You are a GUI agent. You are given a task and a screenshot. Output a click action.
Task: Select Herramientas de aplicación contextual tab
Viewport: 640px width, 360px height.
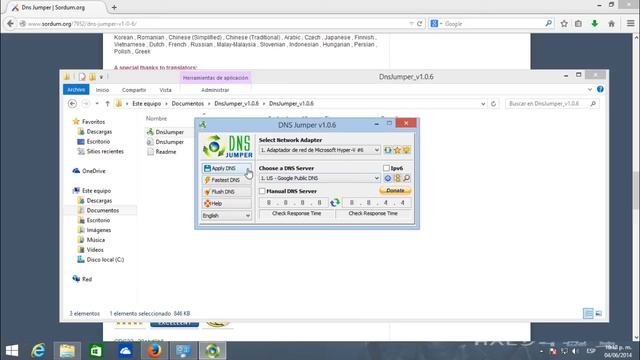pos(216,78)
